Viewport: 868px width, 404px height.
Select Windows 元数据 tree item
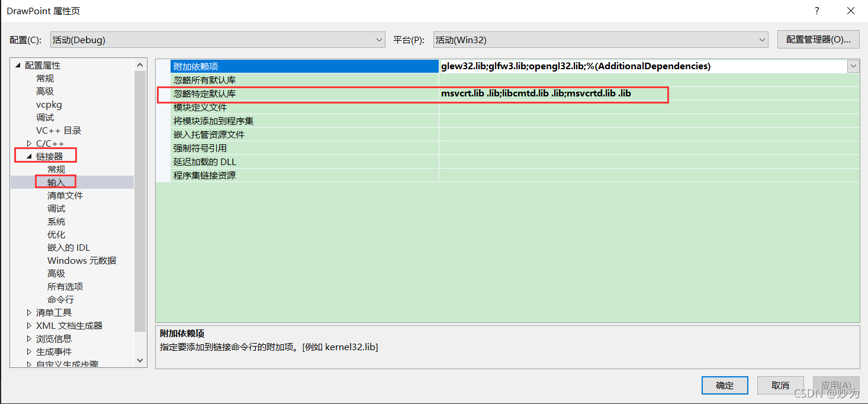82,261
